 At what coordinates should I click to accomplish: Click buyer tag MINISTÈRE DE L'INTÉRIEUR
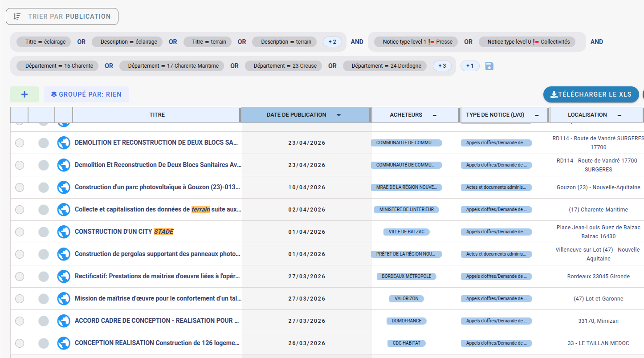tap(407, 209)
